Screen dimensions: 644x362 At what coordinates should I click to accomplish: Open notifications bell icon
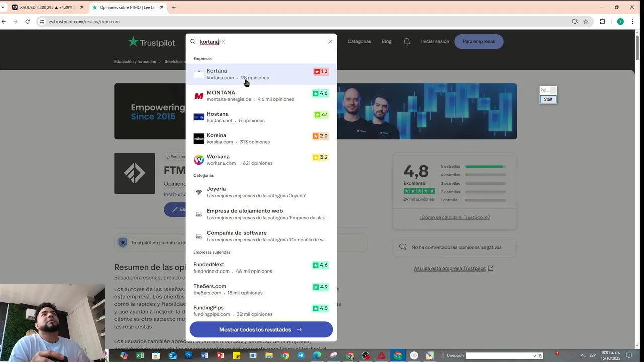point(407,41)
